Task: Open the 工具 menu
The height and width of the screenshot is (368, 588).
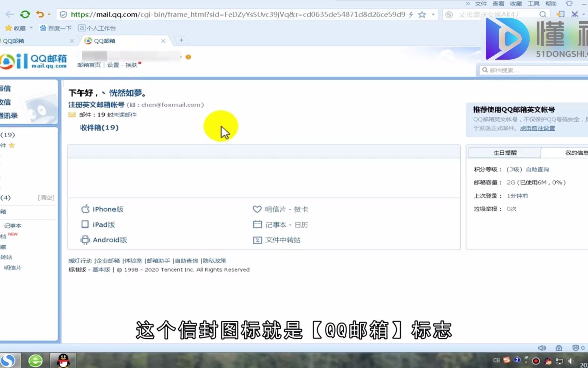Action: [534, 4]
